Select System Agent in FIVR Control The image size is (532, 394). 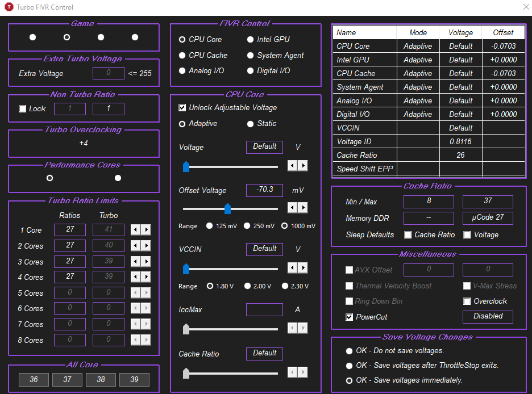pos(276,55)
